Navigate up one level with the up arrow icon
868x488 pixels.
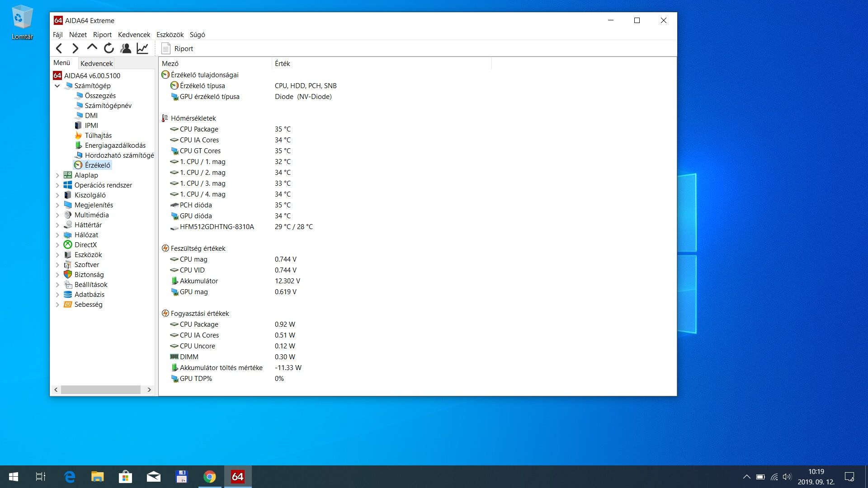tap(92, 47)
